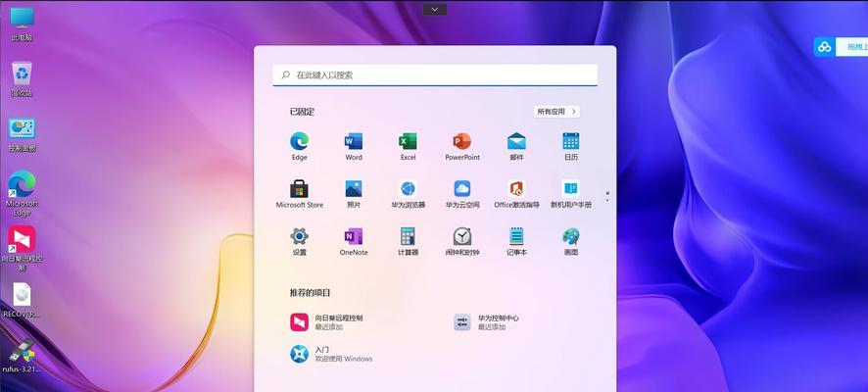Open 新机用户手册 user manual

[x=571, y=194]
